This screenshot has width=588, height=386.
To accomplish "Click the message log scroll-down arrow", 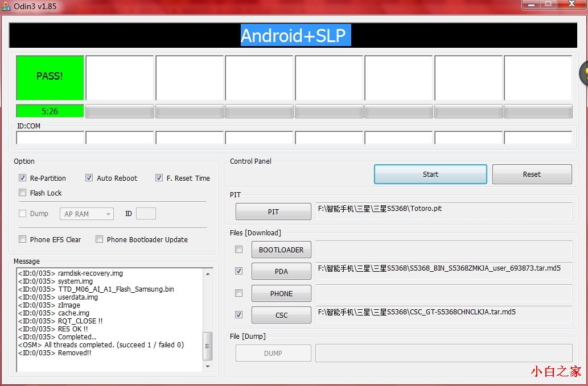I will tap(208, 366).
